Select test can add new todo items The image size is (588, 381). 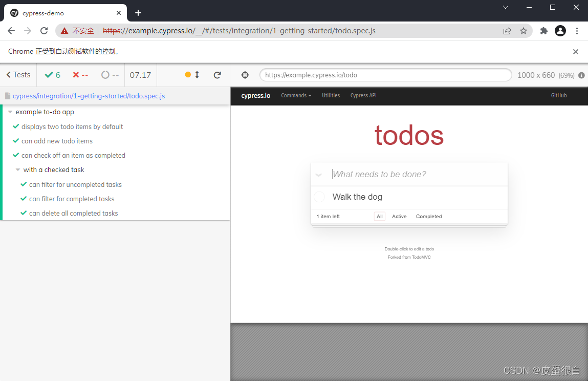coord(57,141)
